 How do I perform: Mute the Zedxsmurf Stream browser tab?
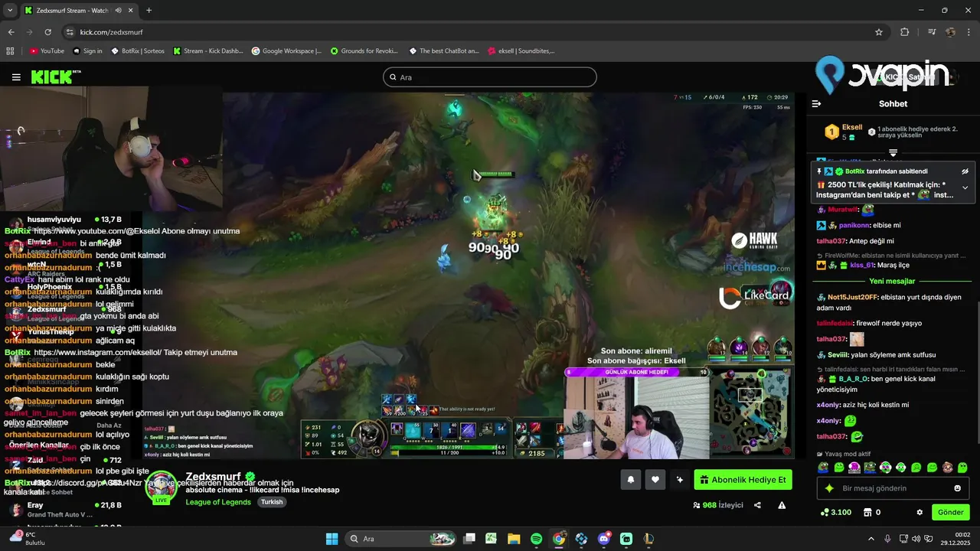118,11
